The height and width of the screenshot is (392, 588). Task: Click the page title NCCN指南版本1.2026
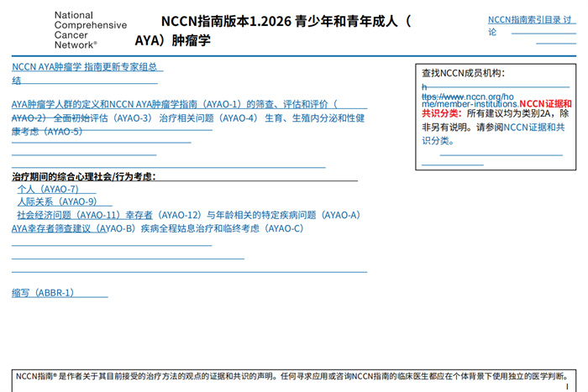tap(226, 21)
